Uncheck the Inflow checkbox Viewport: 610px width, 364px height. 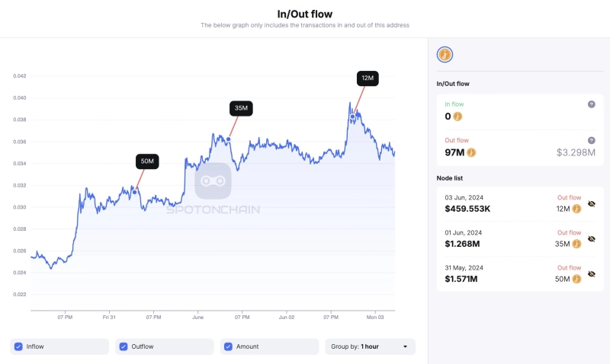(x=18, y=346)
